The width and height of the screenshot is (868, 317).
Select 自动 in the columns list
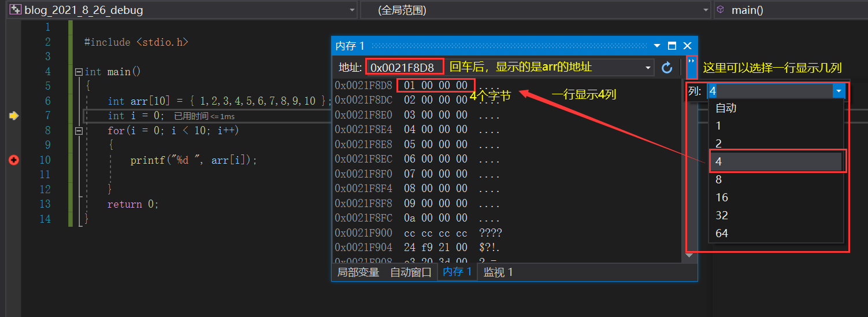pos(776,108)
